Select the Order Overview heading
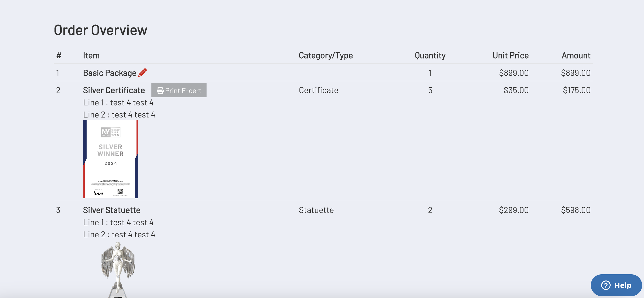 point(101,30)
